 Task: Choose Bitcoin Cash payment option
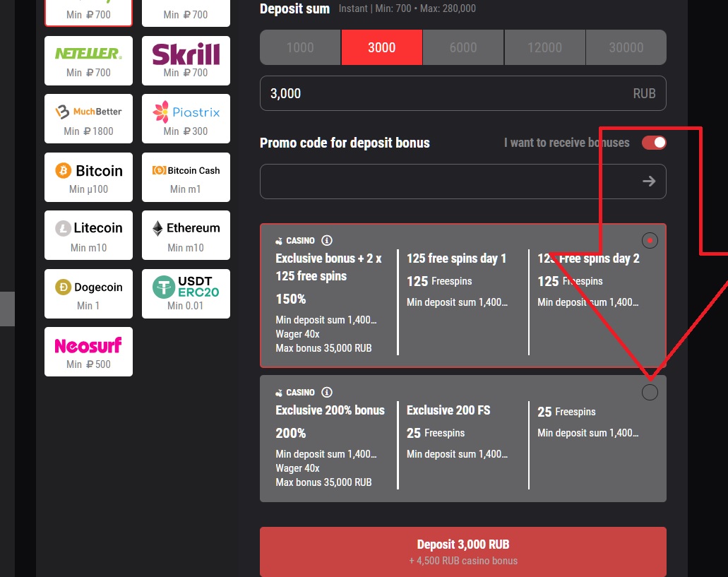[186, 177]
